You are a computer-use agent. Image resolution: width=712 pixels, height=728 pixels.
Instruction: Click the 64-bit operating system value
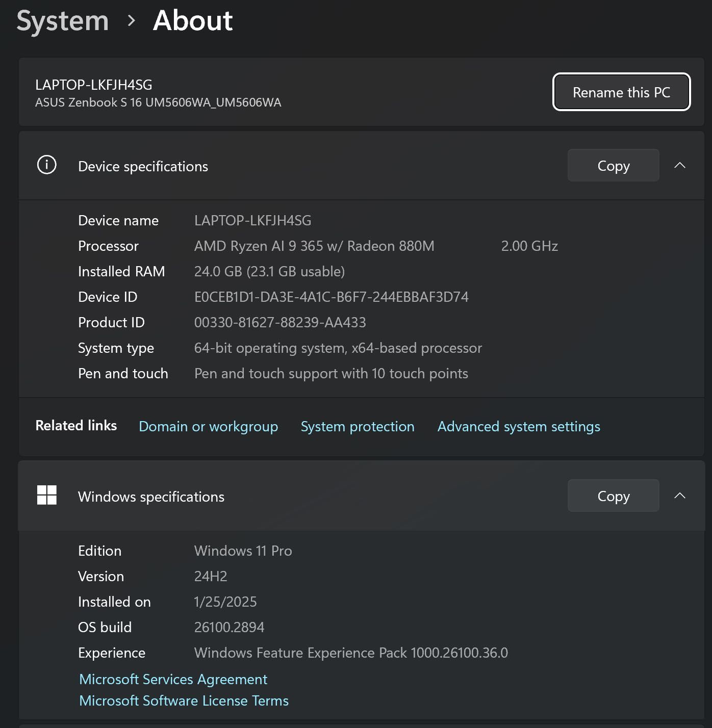point(338,348)
